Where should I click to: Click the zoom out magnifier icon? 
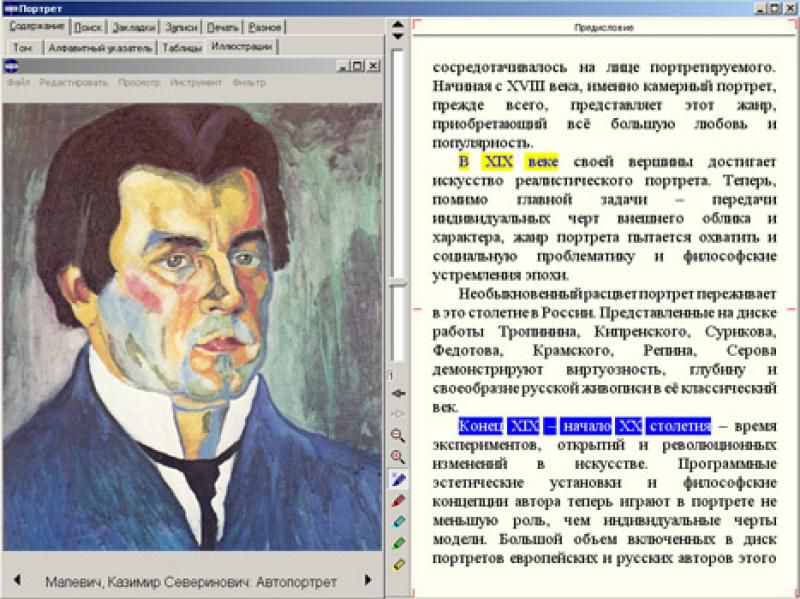click(x=398, y=435)
